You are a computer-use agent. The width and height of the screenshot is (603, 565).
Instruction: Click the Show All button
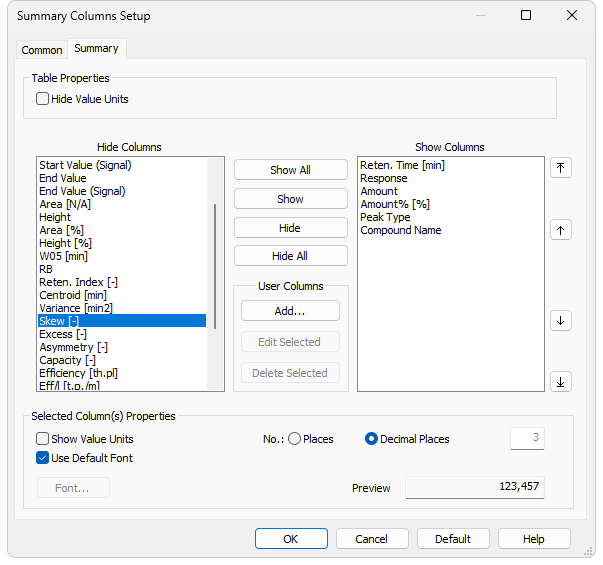coord(290,170)
